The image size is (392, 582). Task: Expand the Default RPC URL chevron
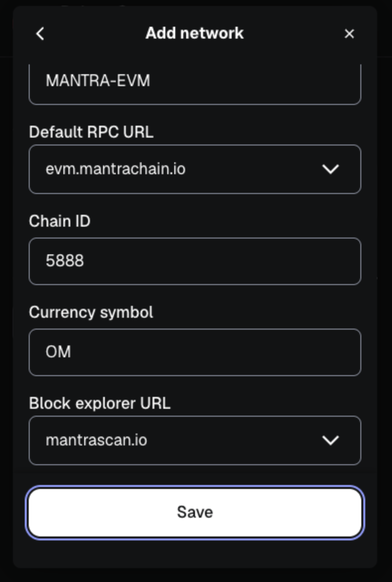pos(330,169)
